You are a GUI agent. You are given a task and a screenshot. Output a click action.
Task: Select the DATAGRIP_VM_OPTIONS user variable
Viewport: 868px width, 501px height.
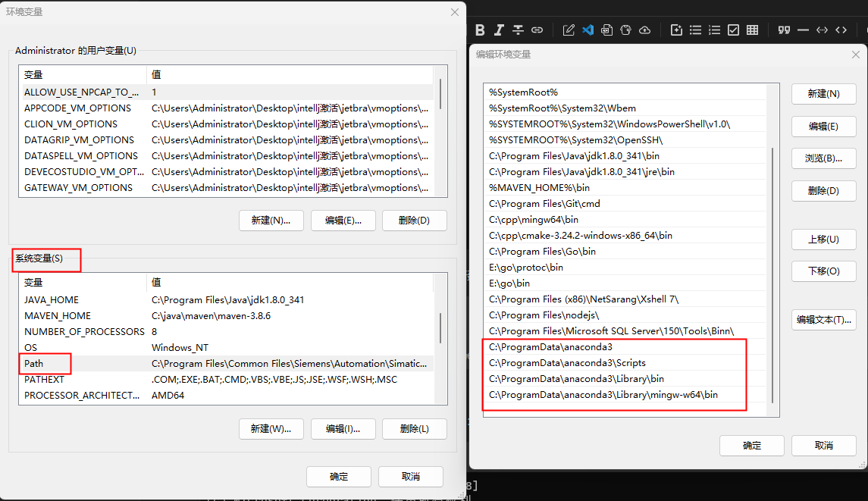pyautogui.click(x=227, y=140)
